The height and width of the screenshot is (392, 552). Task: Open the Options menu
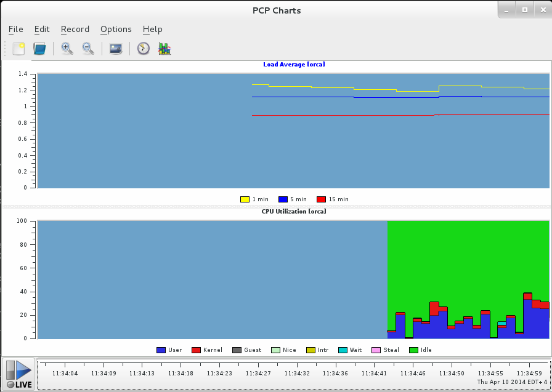(116, 29)
